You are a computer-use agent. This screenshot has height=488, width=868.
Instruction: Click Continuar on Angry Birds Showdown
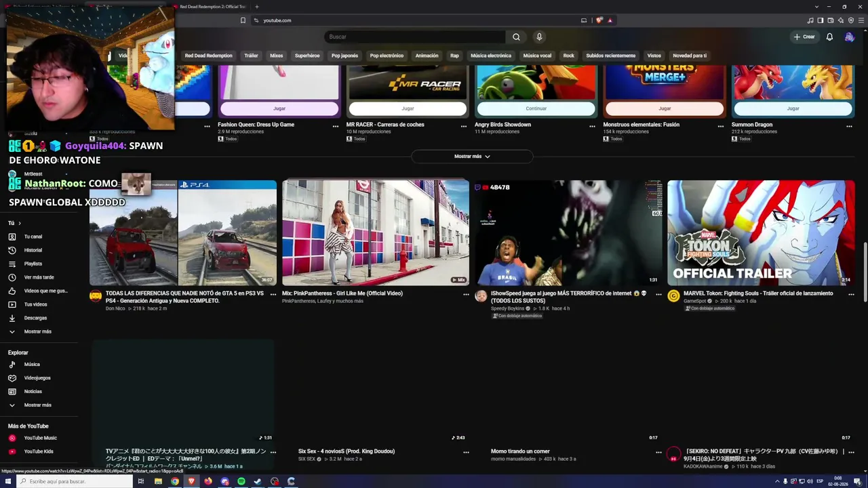pyautogui.click(x=536, y=108)
